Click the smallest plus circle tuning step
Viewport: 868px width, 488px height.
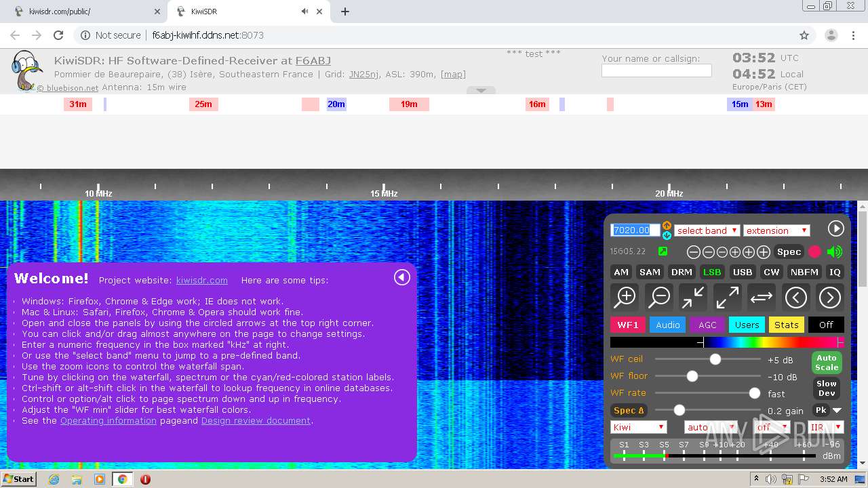pyautogui.click(x=735, y=252)
